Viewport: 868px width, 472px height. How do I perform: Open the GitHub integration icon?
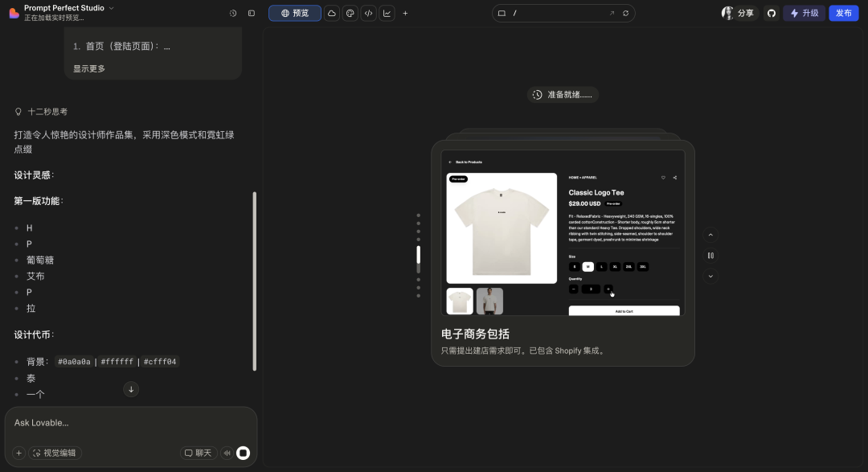pos(771,13)
